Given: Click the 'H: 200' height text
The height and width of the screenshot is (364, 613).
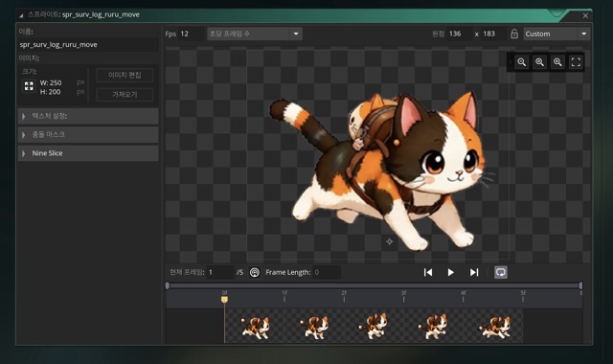Looking at the screenshot, I should pos(50,92).
